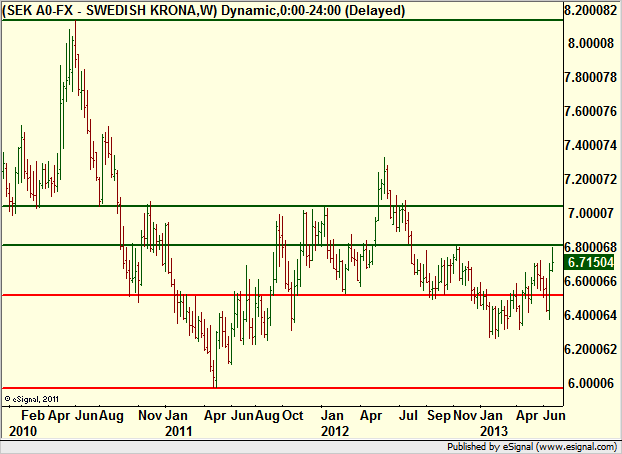Click the 2013 year label
This screenshot has height=454, width=622.
pos(494,431)
